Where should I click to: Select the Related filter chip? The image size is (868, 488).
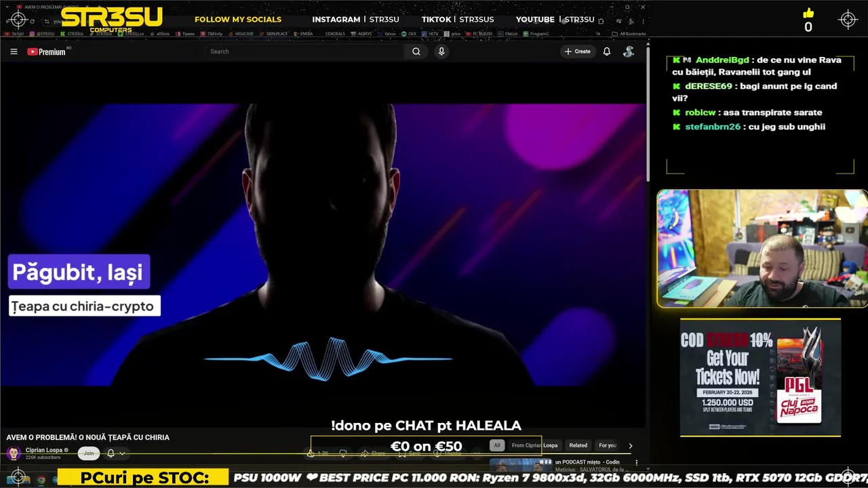pyautogui.click(x=578, y=445)
